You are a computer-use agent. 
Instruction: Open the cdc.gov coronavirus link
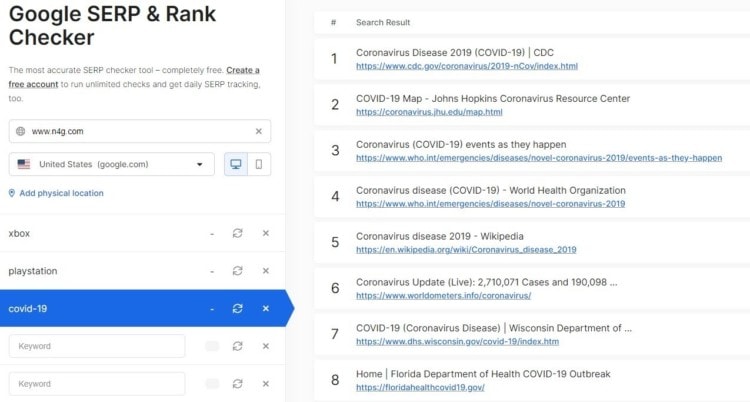click(x=467, y=66)
